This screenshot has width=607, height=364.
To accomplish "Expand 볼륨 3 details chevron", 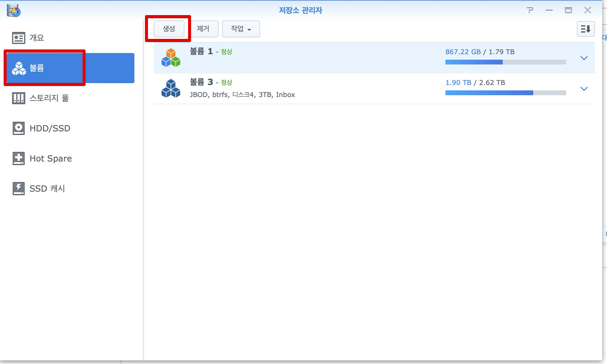I will [x=584, y=89].
